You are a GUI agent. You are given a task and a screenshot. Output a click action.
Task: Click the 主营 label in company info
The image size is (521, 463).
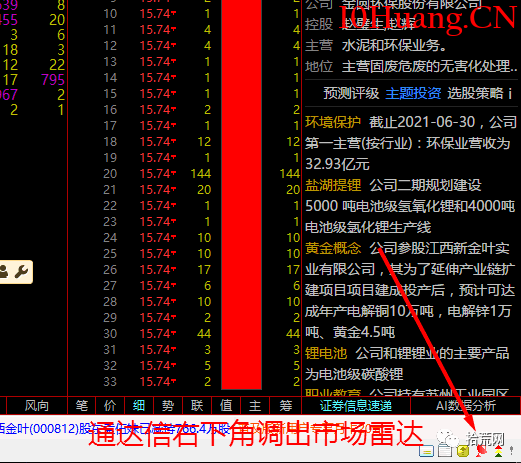pos(319,45)
